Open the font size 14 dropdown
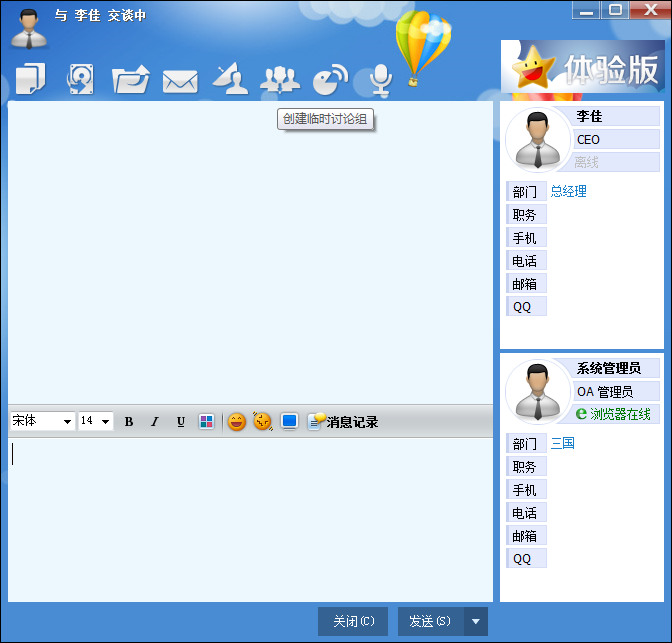Screen dimensions: 672x643 tap(95, 422)
